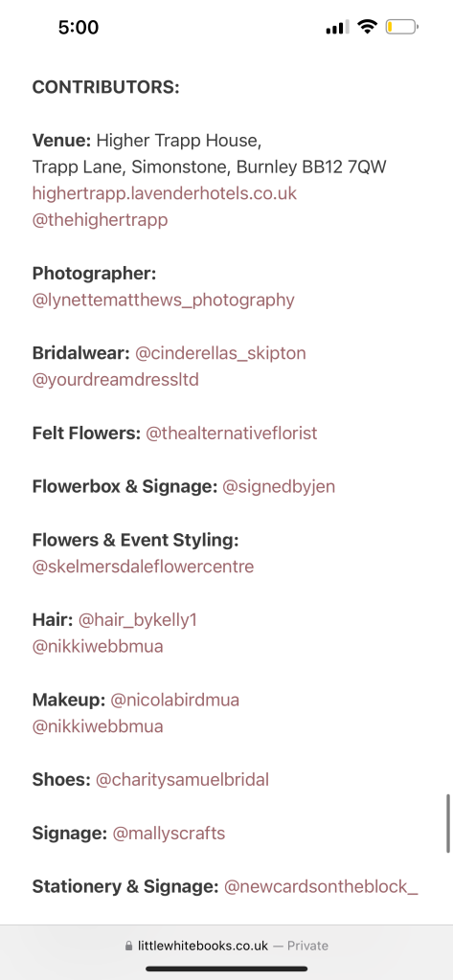Viewport: 453px width, 980px height.
Task: Open @thehighertrapp profile link
Action: (100, 220)
